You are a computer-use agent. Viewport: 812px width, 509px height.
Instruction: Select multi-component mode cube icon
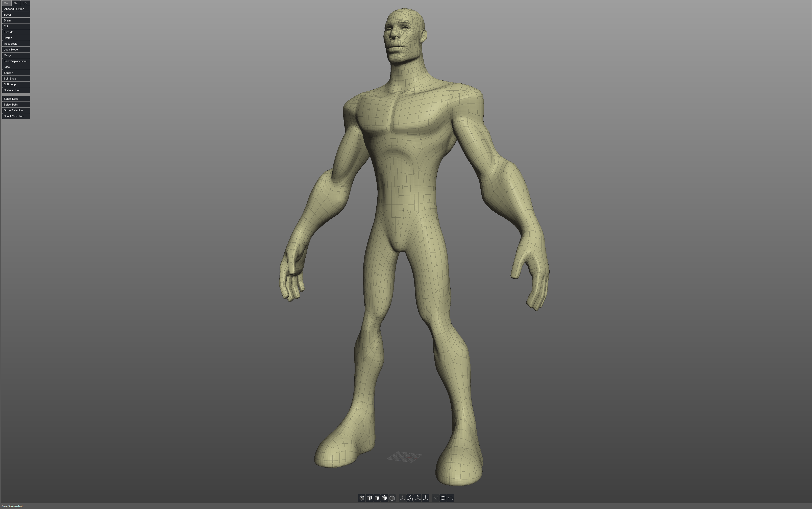click(x=384, y=498)
